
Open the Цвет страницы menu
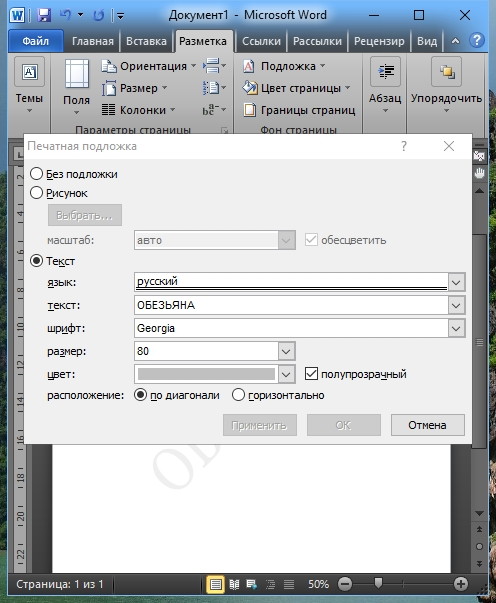pos(296,88)
